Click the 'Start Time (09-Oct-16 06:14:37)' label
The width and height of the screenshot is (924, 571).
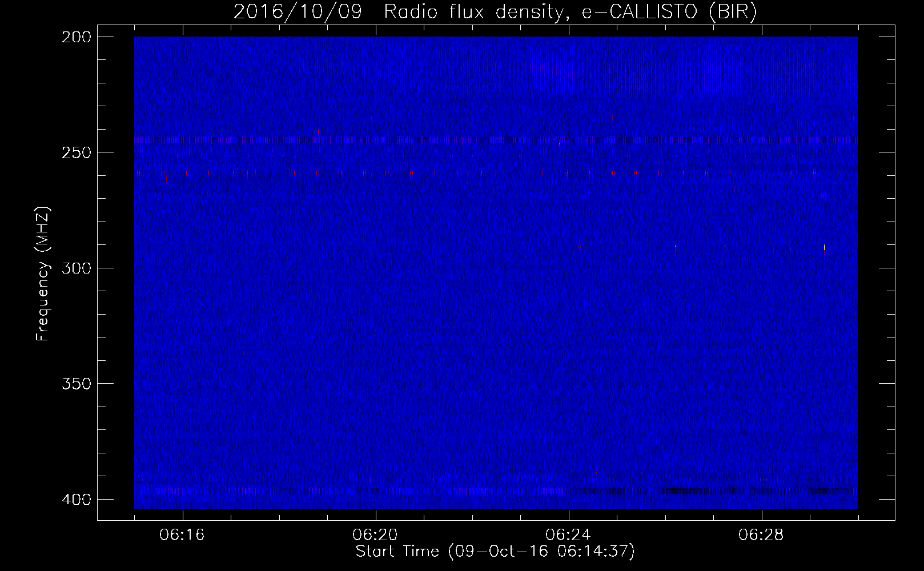495,552
